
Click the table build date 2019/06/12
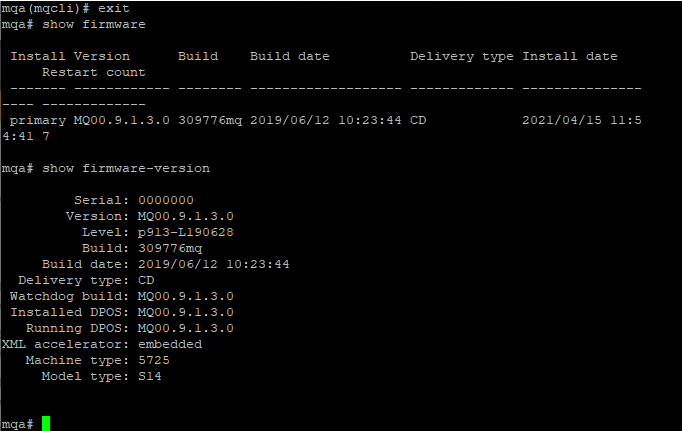(290, 120)
